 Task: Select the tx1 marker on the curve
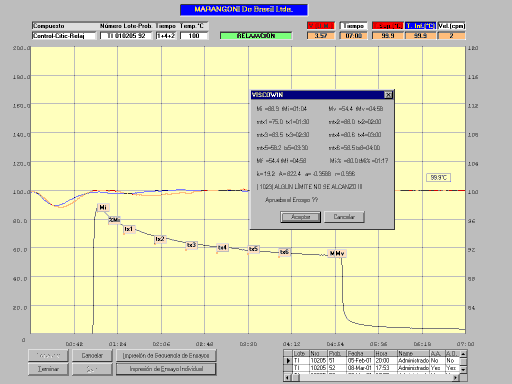tap(129, 229)
